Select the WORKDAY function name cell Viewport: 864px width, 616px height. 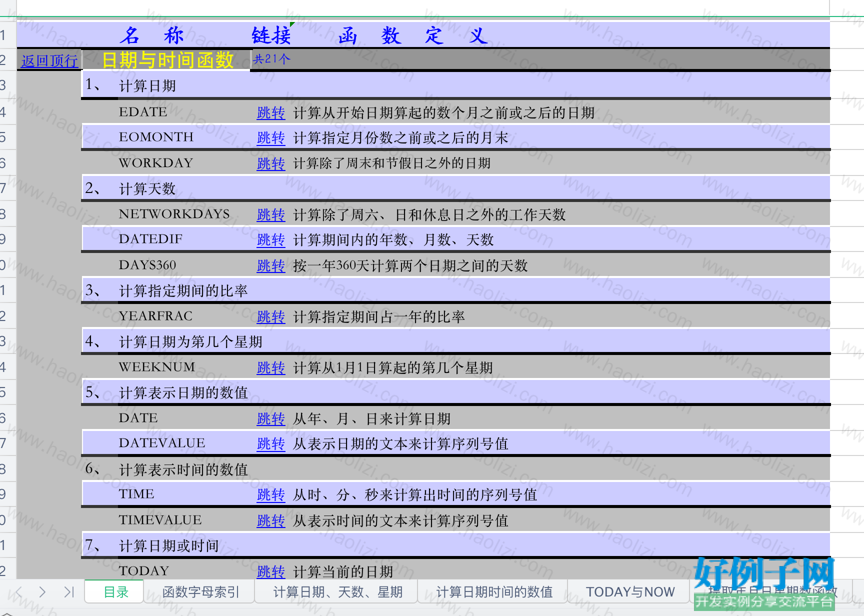coord(156,163)
